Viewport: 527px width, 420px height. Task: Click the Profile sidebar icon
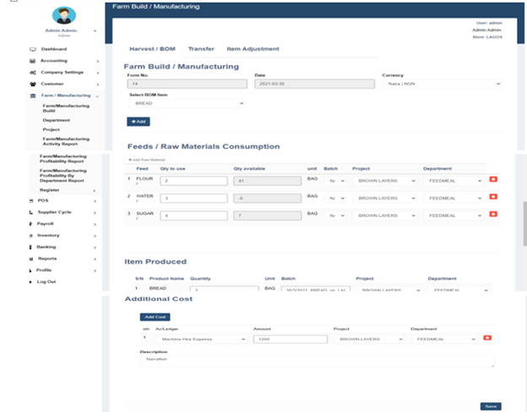tap(30, 270)
